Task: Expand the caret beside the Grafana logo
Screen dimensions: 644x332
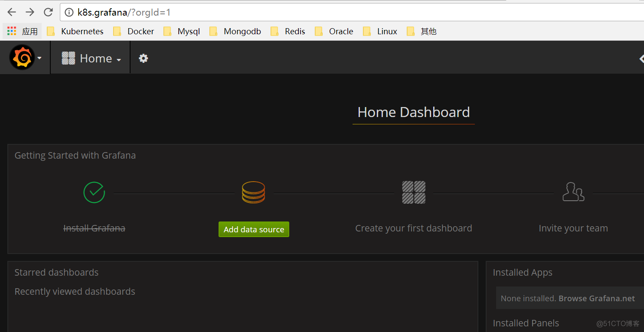Action: [39, 58]
